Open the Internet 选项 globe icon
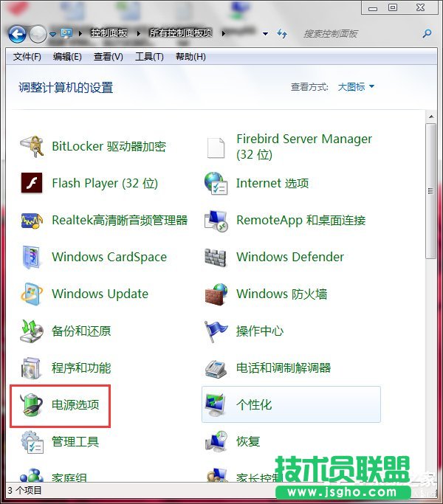 tap(216, 183)
